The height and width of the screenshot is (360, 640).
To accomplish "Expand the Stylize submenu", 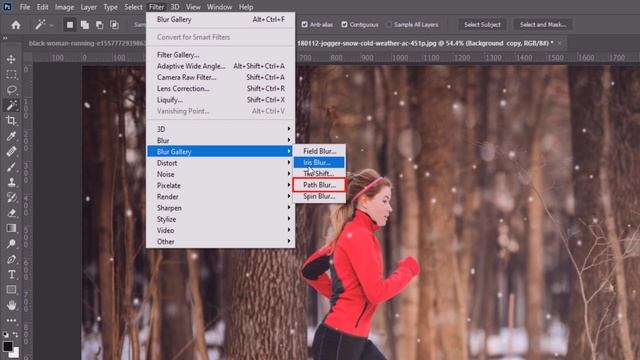I will tap(220, 219).
